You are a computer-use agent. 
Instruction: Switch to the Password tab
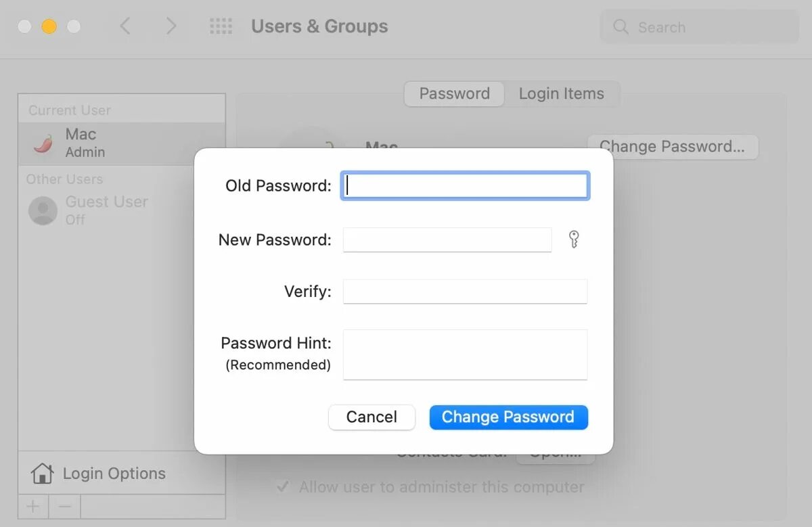tap(454, 94)
